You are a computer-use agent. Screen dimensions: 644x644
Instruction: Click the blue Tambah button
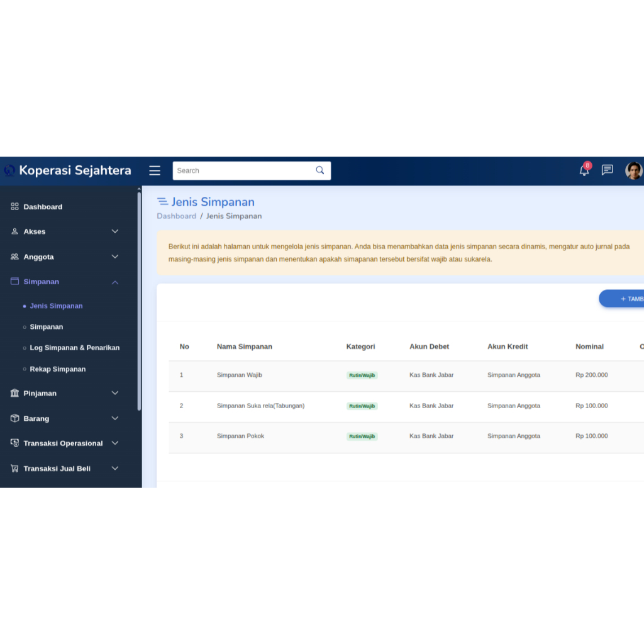click(x=623, y=299)
